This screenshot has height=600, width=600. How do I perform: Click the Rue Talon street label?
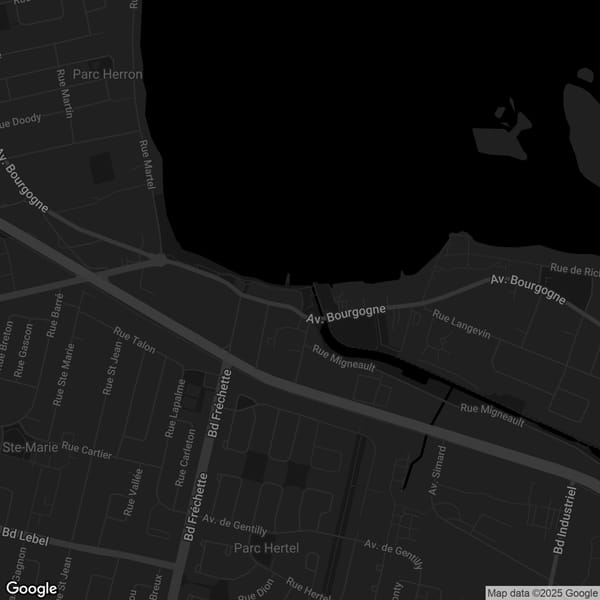[x=134, y=339]
